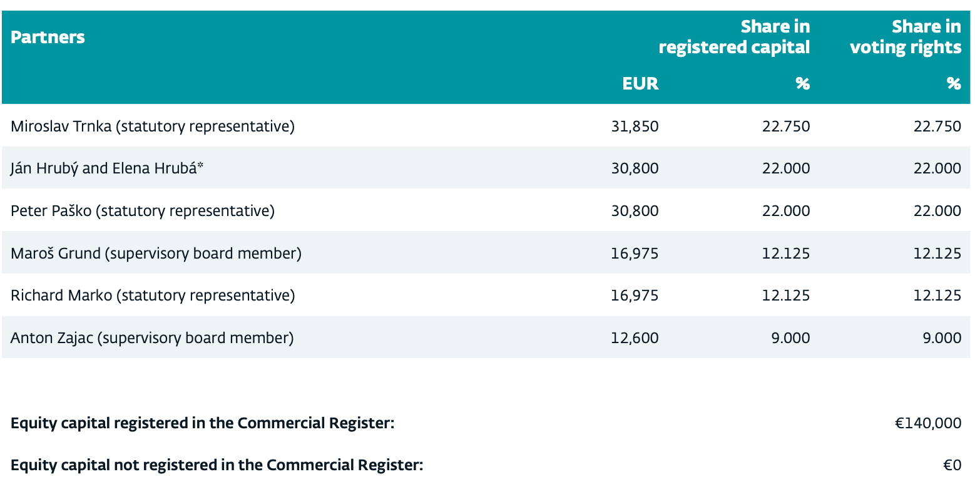Click the €0 unregistered equity value
The width and height of the screenshot is (980, 494).
click(x=952, y=466)
